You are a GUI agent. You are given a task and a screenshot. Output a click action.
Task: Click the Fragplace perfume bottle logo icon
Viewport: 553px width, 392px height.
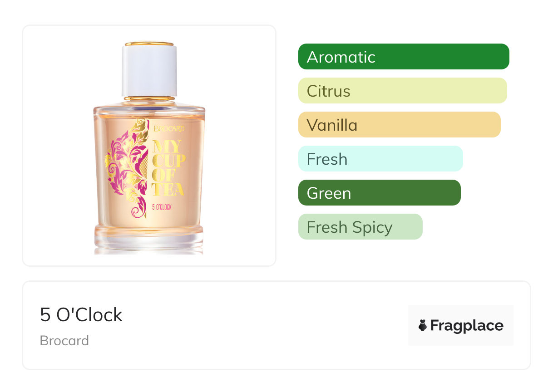(423, 325)
